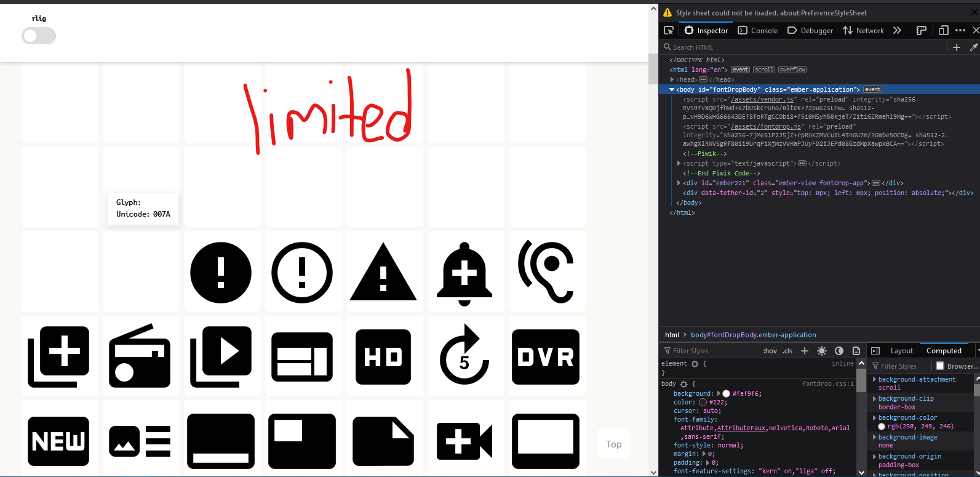Expand the ember221 div node
This screenshot has width=980, height=477.
(679, 183)
